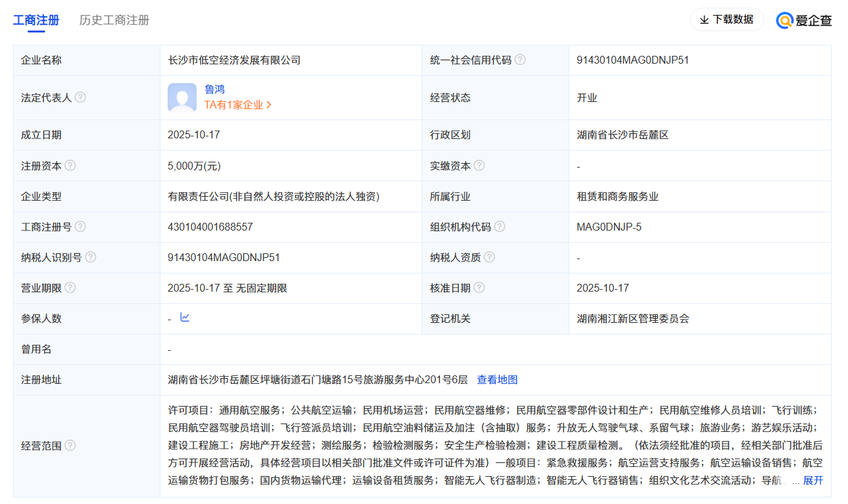Click 查看地图 beside the registered address
Viewport: 848px width, 504px height.
pos(497,379)
